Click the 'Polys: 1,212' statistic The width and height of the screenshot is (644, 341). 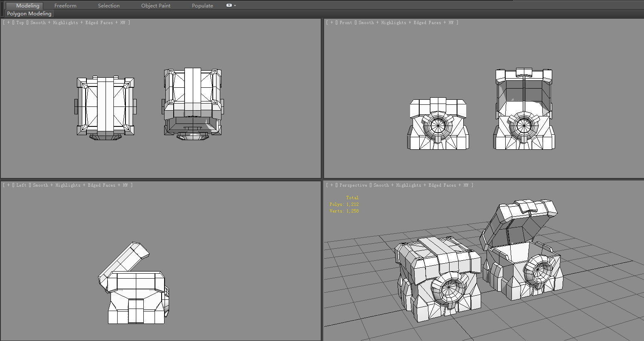tap(344, 204)
